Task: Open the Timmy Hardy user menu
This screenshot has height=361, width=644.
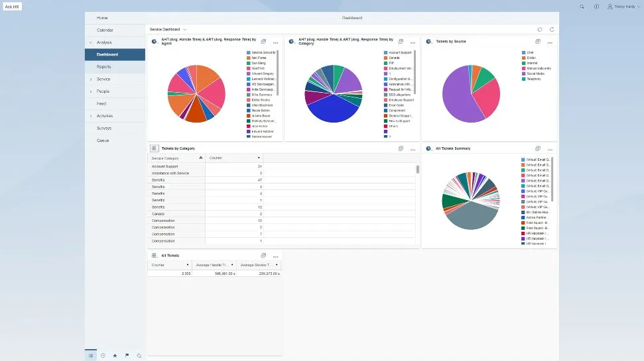Action: point(623,6)
